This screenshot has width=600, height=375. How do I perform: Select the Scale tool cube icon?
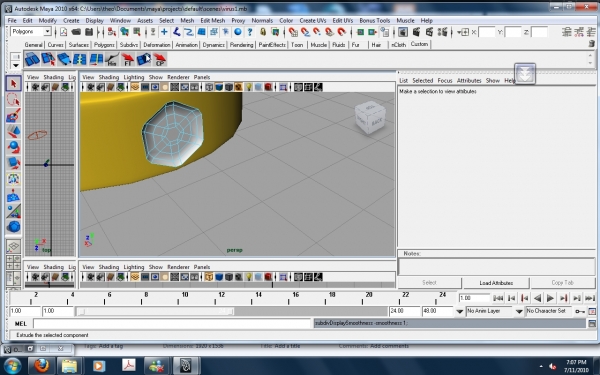[14, 163]
